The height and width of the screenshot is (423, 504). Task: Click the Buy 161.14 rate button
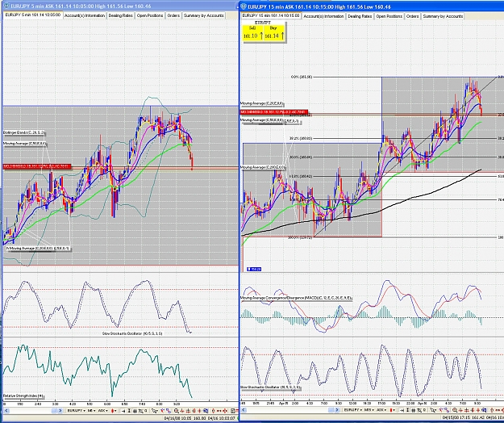273,33
